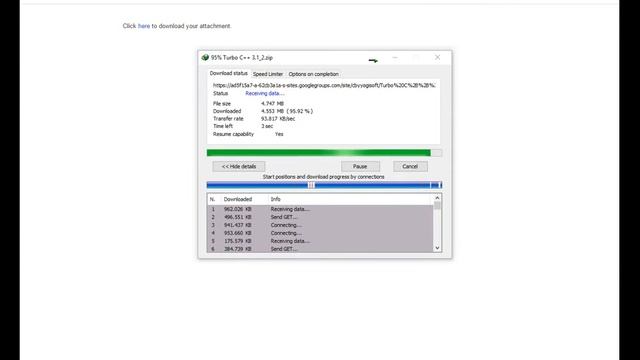This screenshot has height=360, width=640.
Task: Click the 'here' download link
Action: [144, 26]
